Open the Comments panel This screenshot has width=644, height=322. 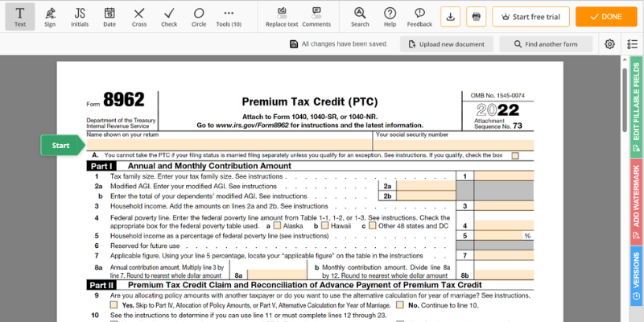pyautogui.click(x=316, y=16)
